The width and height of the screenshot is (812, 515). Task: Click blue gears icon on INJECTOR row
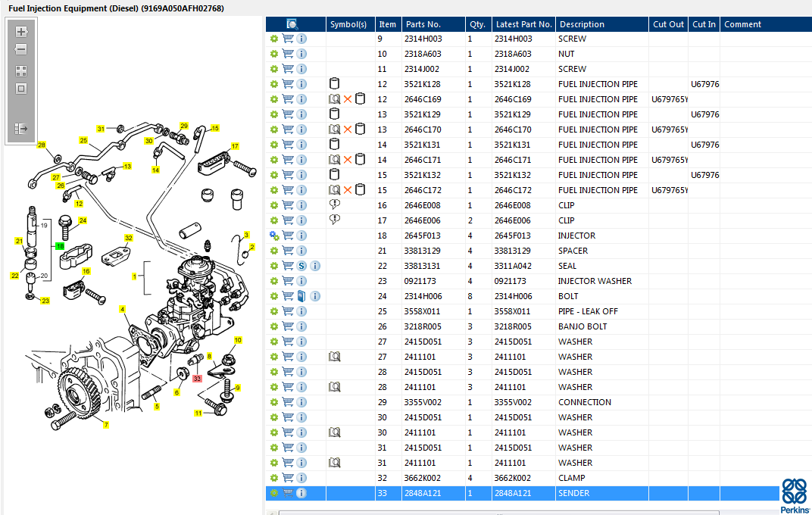pos(274,236)
